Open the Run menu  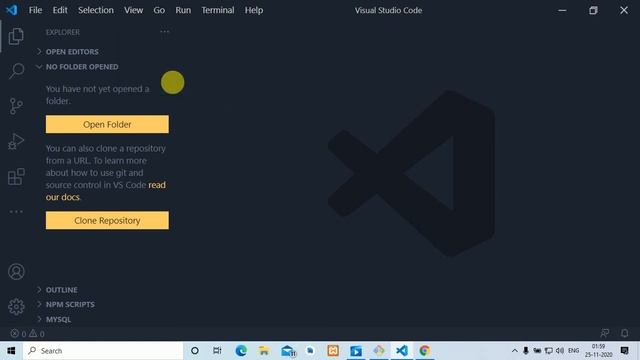pyautogui.click(x=183, y=10)
